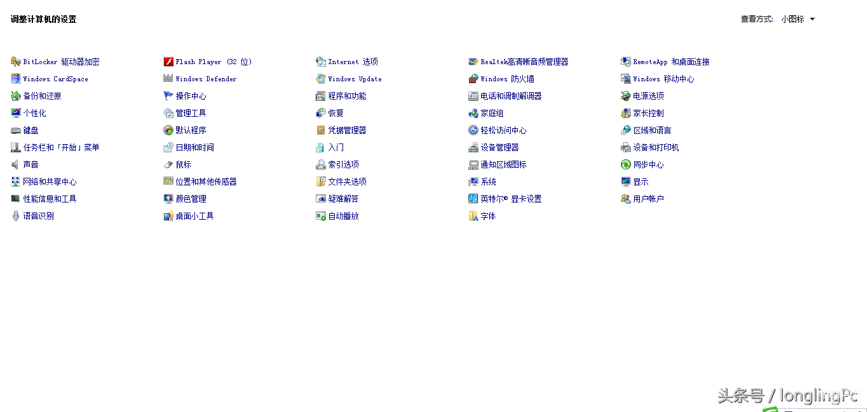Click the Realtek高清晰音频管理器 icon

tap(473, 62)
